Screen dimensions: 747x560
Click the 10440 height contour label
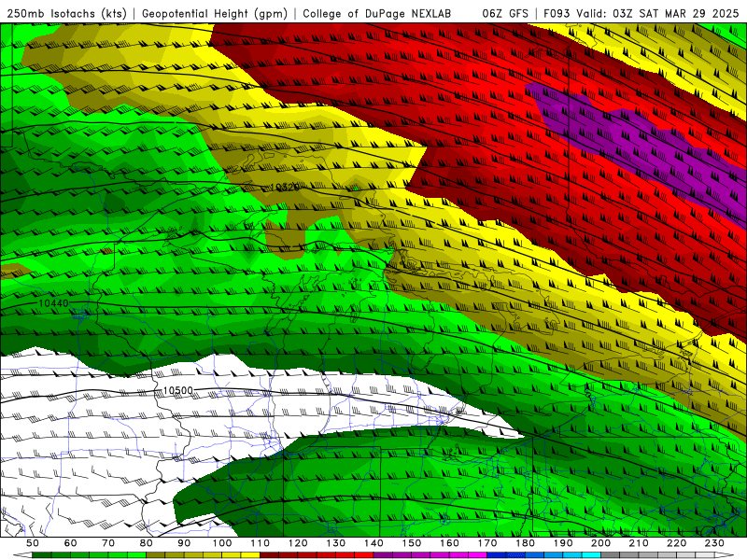53,302
